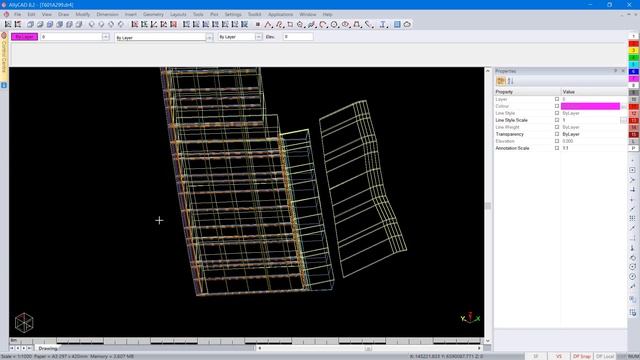The height and width of the screenshot is (360, 640).
Task: Click the blue info icon on the left sidebar
Action: [x=4, y=85]
